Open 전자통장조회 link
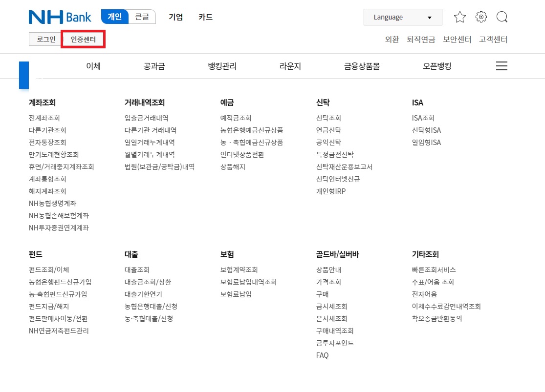Viewport: 545px width, 392px height. pos(47,143)
